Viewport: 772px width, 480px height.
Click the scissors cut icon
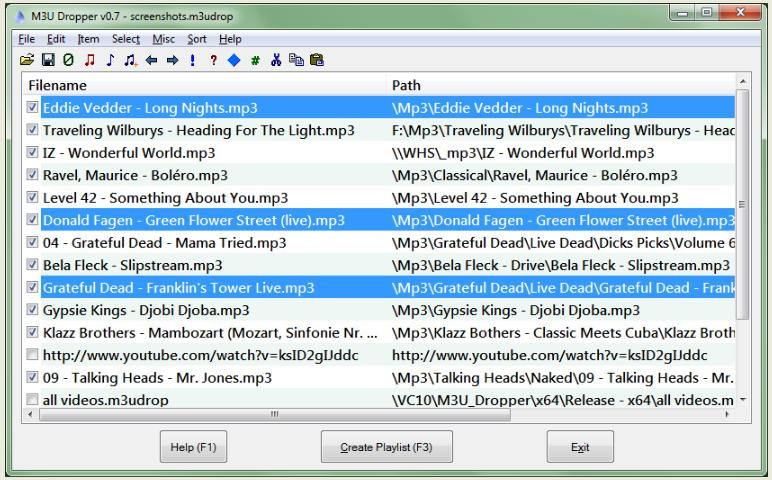tap(276, 60)
